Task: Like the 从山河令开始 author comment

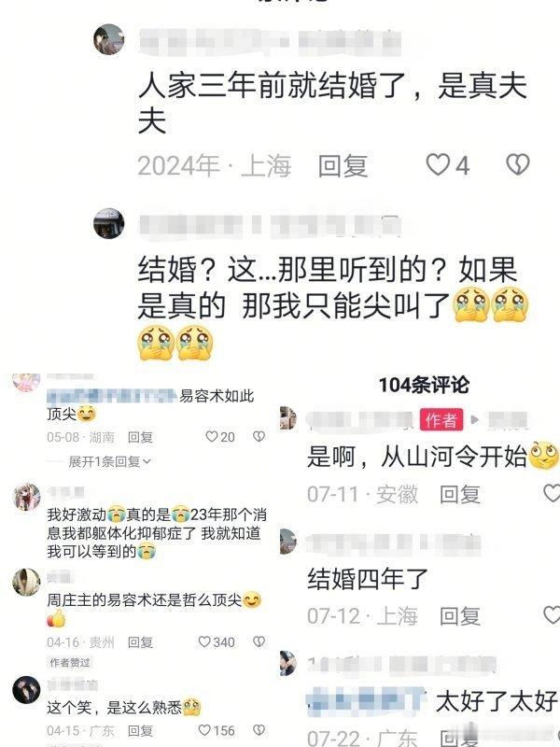Action: (552, 493)
